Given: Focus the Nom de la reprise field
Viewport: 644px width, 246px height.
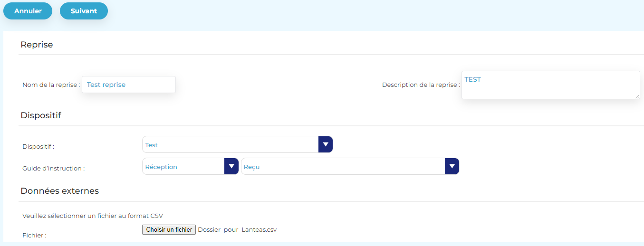Looking at the screenshot, I should [129, 85].
